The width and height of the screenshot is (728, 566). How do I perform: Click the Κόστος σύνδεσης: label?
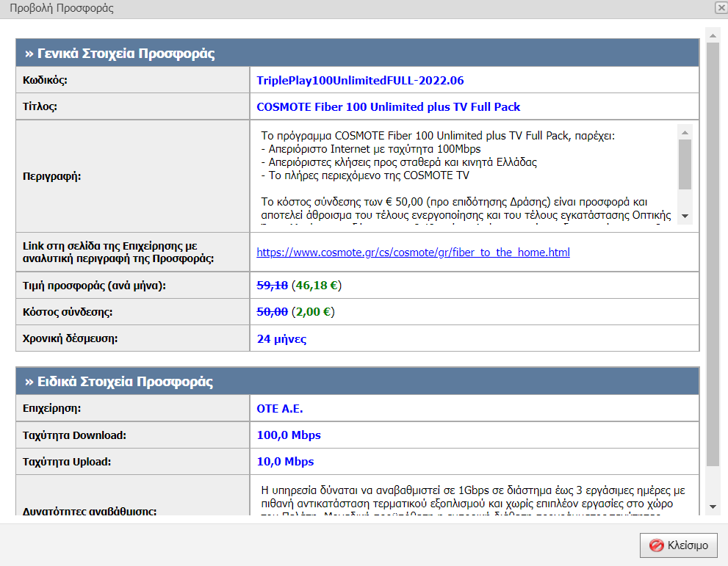pyautogui.click(x=68, y=312)
